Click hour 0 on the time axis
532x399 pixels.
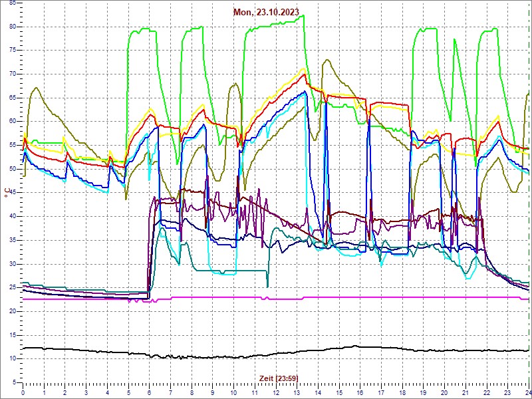coord(23,392)
